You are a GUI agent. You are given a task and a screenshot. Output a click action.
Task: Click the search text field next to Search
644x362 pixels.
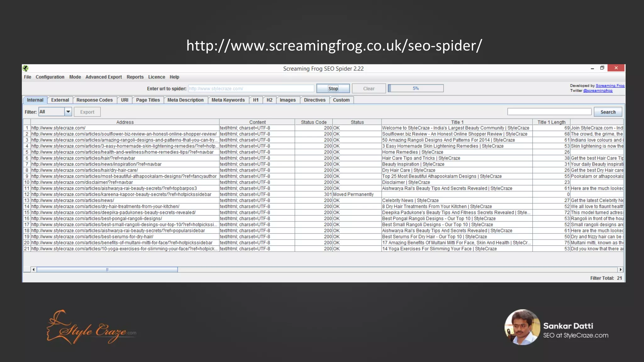tap(549, 112)
